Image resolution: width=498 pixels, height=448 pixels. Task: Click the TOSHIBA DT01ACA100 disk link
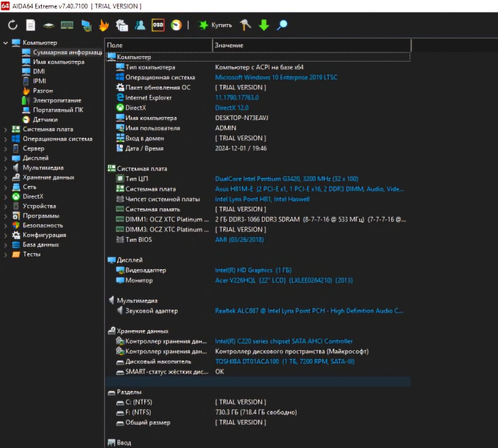pyautogui.click(x=285, y=361)
